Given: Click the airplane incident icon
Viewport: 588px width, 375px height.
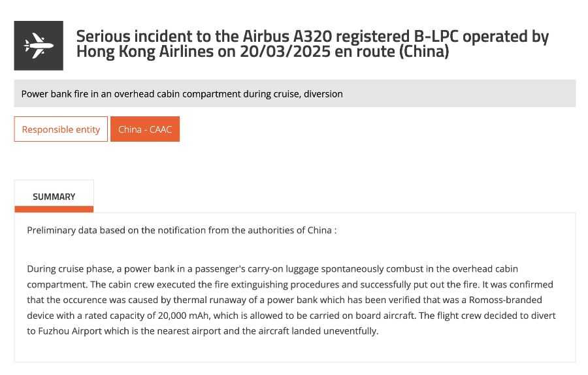Looking at the screenshot, I should click(x=39, y=46).
